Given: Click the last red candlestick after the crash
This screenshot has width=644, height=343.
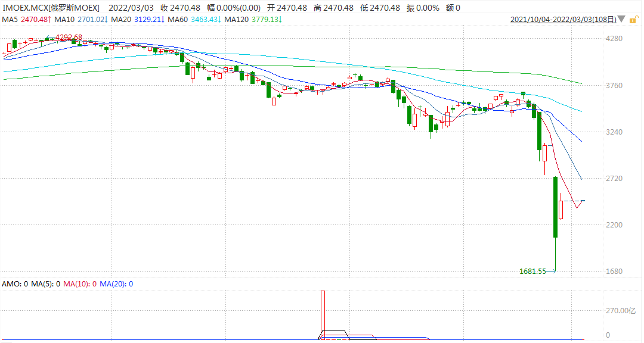Looking at the screenshot, I should [561, 210].
